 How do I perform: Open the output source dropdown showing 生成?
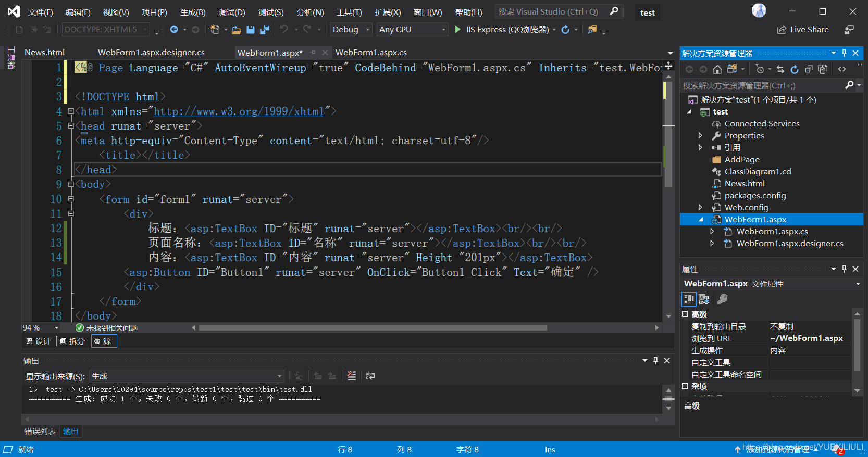click(187, 376)
